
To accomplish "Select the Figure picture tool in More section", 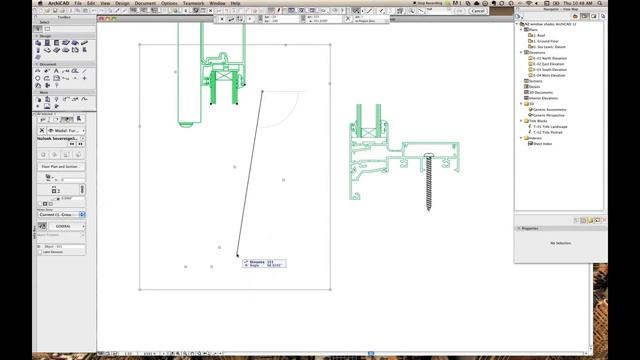I will coord(47,106).
